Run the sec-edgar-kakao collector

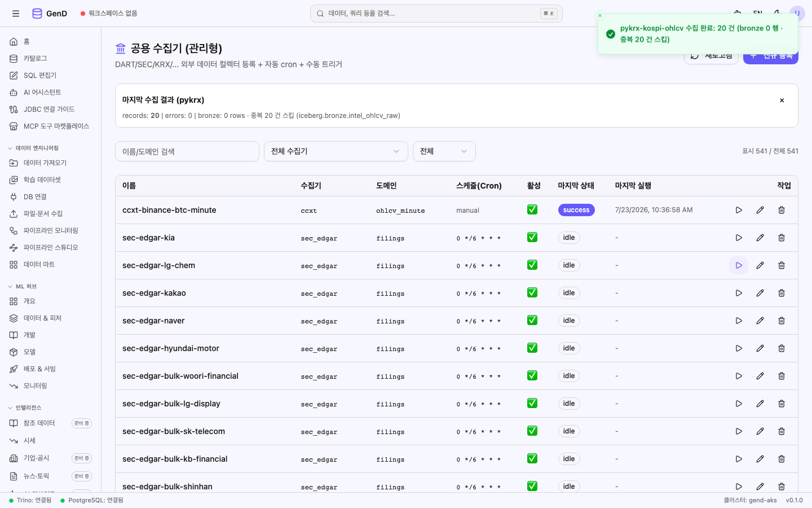739,293
